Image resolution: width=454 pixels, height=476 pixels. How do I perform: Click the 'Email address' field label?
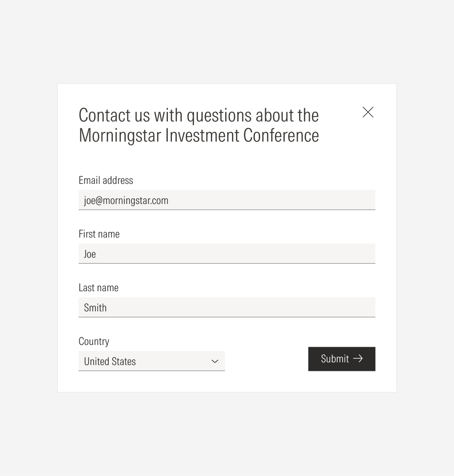(x=106, y=180)
